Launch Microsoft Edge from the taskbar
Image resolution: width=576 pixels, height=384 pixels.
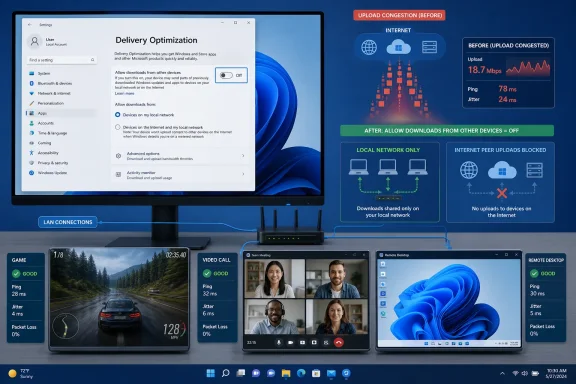coord(301,373)
